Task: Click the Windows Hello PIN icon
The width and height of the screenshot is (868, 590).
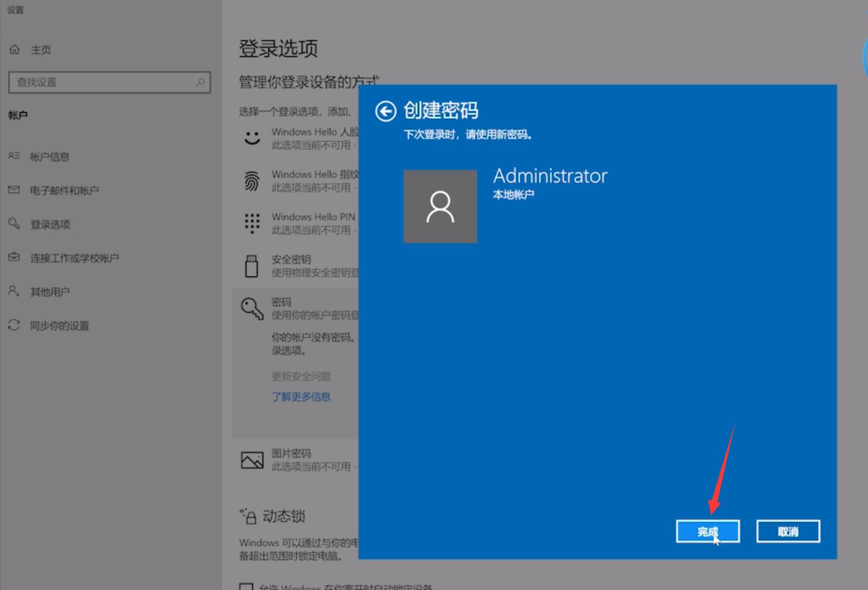Action: tap(252, 223)
